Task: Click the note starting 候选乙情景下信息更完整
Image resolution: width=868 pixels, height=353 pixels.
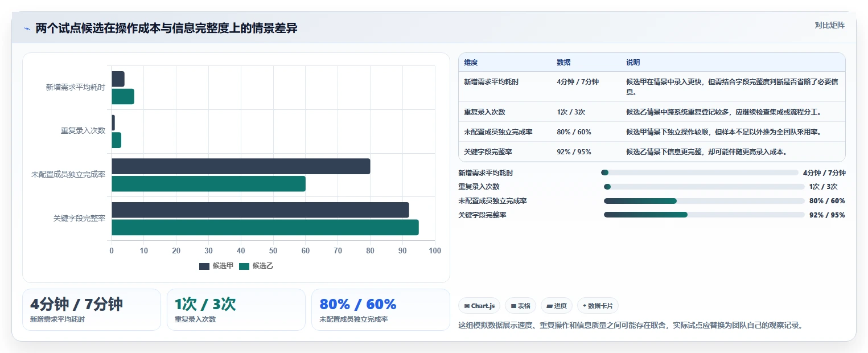Action: click(706, 151)
